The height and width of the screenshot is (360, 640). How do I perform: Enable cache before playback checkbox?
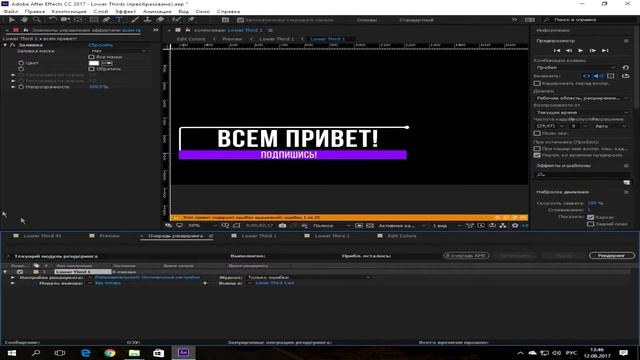click(537, 83)
